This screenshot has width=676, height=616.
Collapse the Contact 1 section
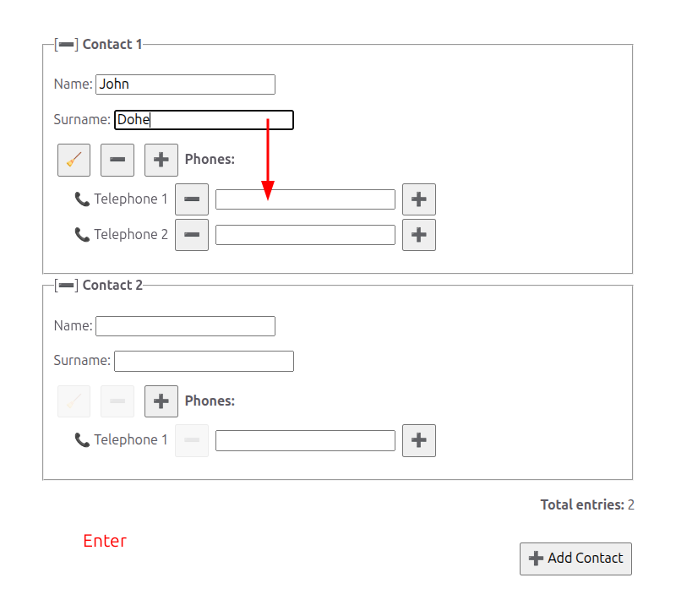click(x=65, y=44)
